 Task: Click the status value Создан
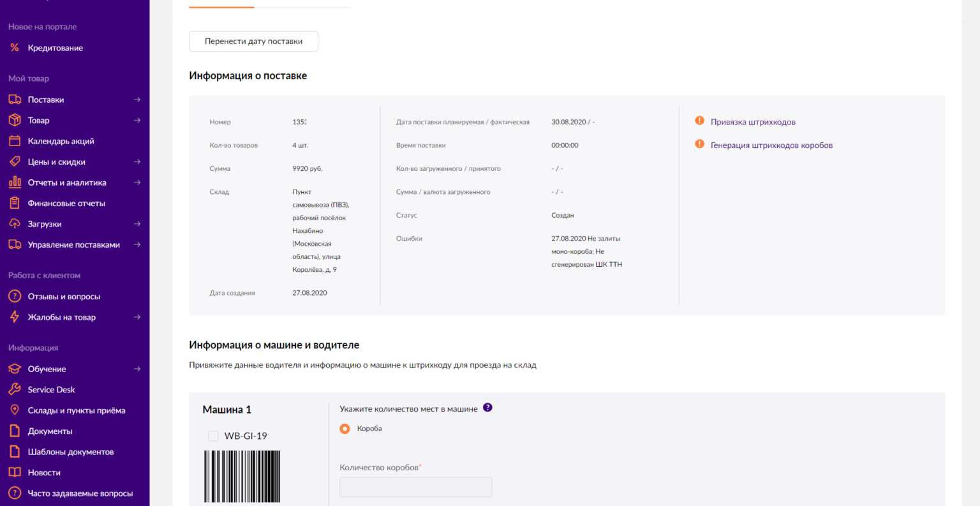tap(563, 215)
